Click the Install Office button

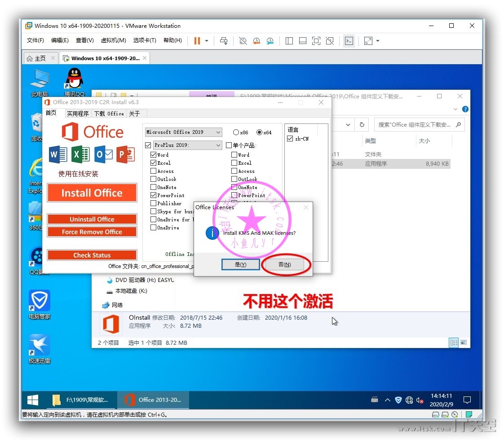[x=92, y=193]
